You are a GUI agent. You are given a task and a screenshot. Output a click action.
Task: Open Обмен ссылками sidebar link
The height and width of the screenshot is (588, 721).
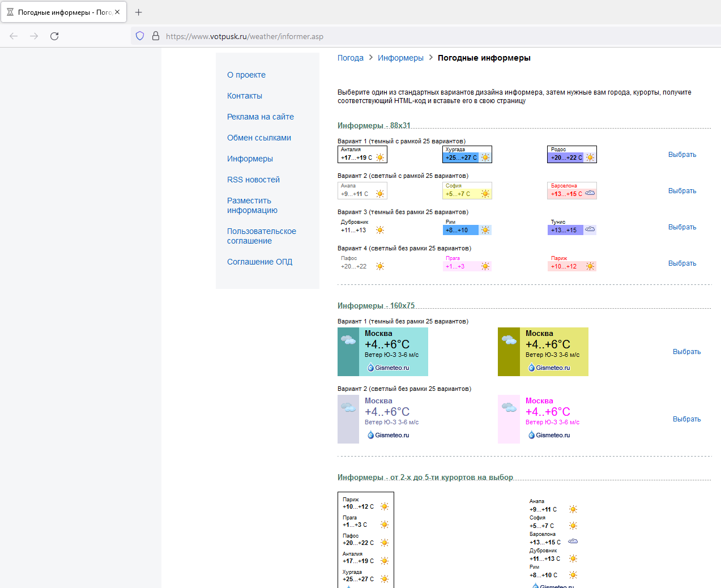tap(259, 138)
